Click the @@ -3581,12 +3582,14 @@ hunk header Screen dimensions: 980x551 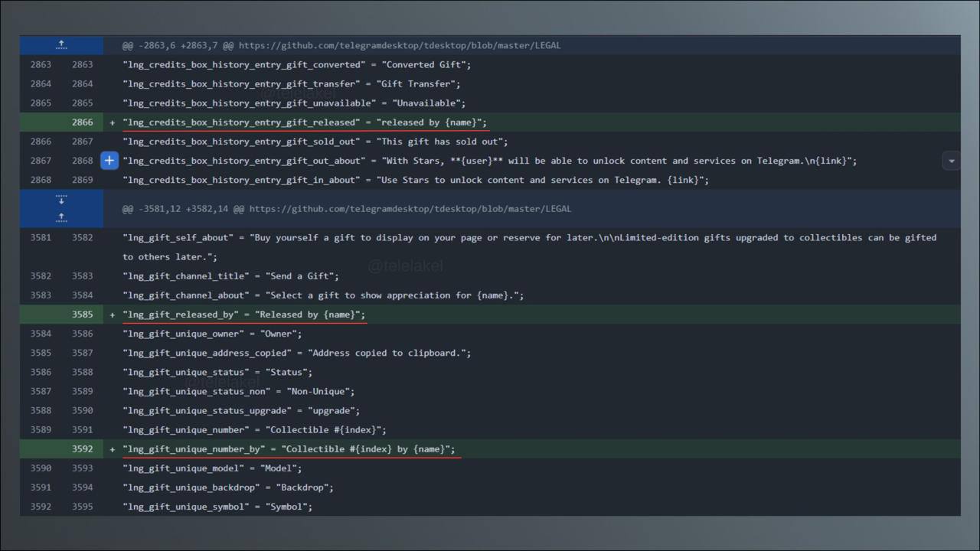347,209
